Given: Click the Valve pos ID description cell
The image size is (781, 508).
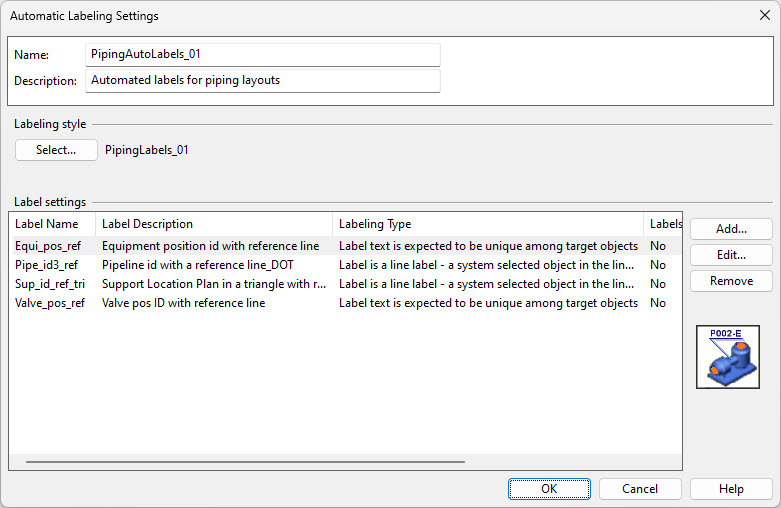Looking at the screenshot, I should (183, 303).
